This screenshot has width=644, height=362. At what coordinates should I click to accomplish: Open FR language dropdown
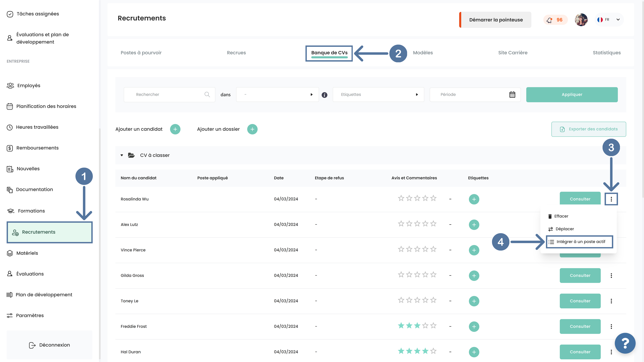(609, 20)
